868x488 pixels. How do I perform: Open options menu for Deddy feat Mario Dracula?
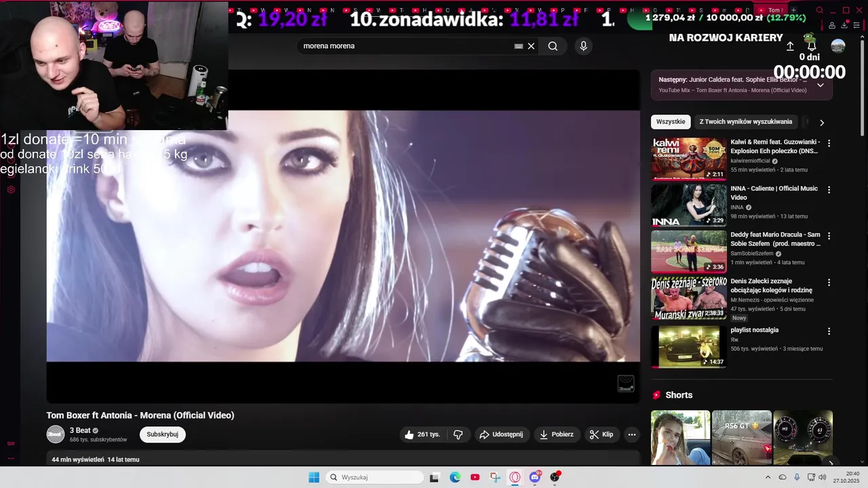point(829,236)
